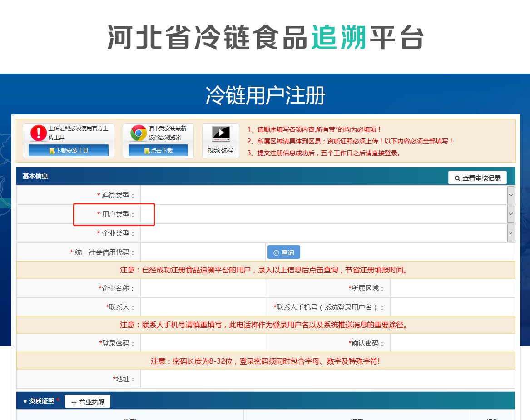Screen dimensions: 530x420
Task: Click the red exclamation warning icon
Action: (39, 133)
